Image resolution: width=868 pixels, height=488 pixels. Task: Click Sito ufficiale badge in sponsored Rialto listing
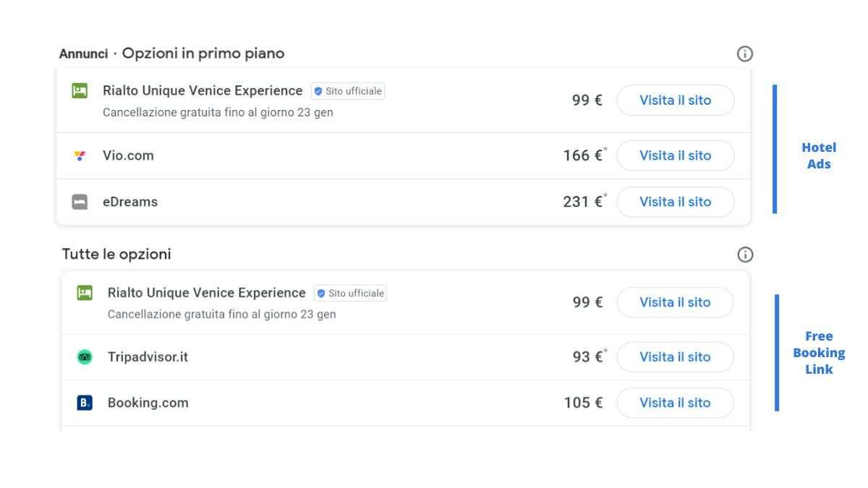pyautogui.click(x=348, y=91)
